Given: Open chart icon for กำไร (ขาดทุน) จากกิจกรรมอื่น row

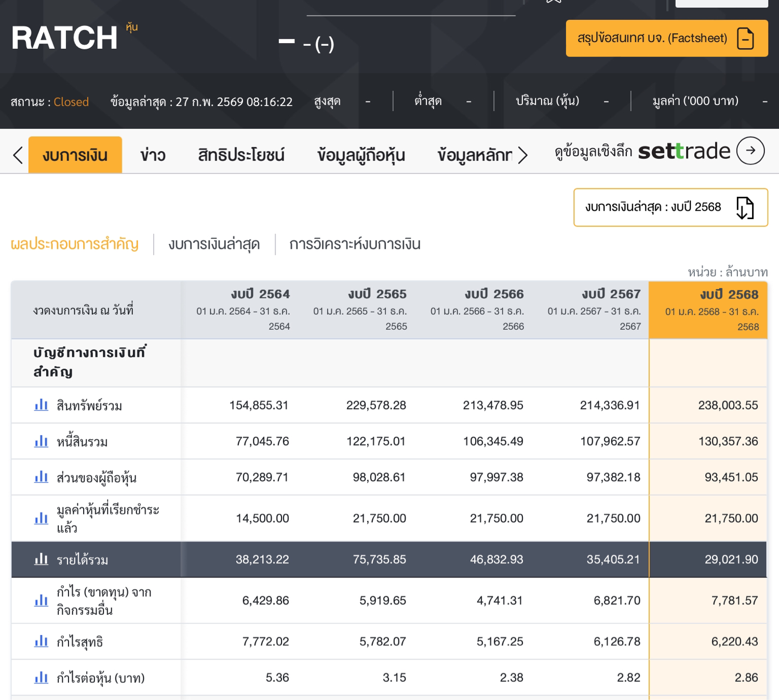Looking at the screenshot, I should click(x=41, y=600).
